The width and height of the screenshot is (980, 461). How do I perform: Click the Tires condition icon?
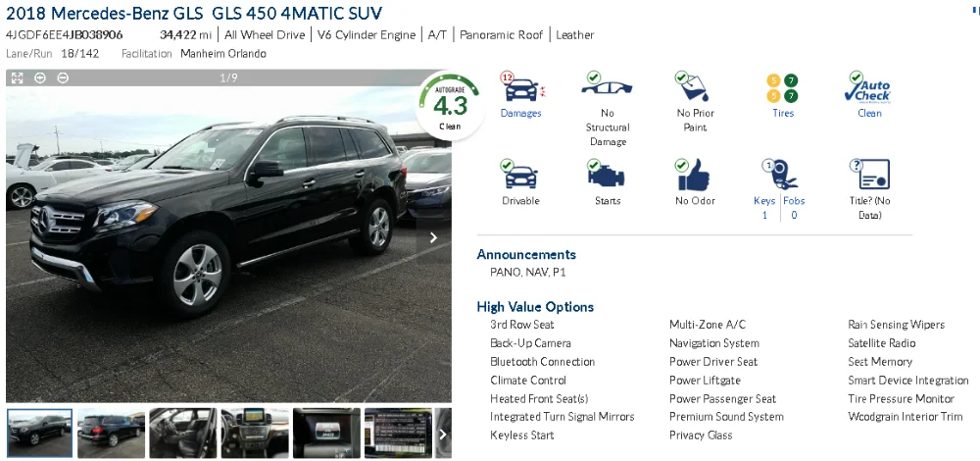782,88
